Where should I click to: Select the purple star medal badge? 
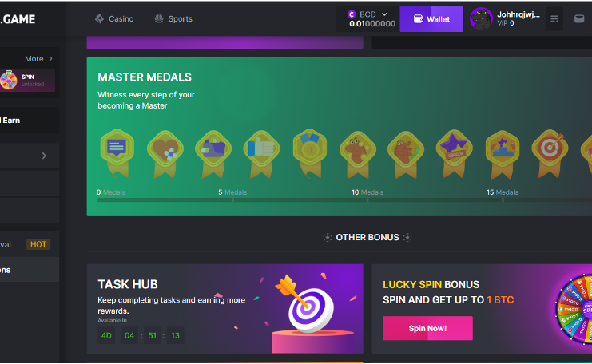pyautogui.click(x=454, y=153)
